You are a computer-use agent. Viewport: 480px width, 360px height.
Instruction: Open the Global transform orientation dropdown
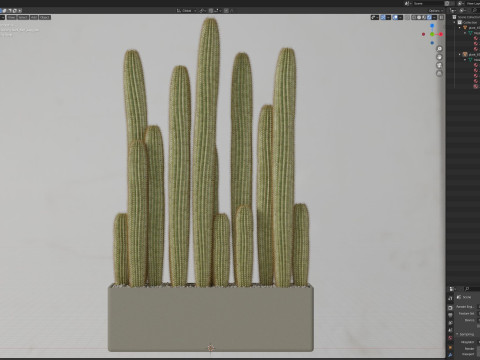[x=186, y=11]
